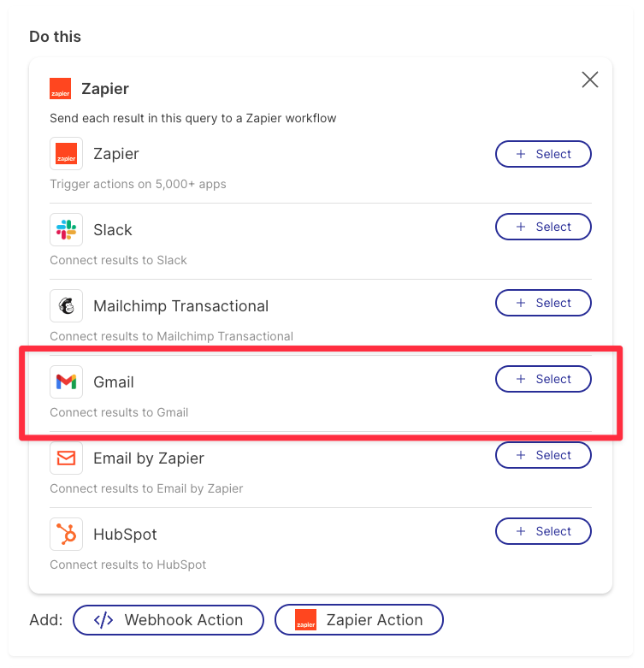Screen dimensions: 644x668
Task: Click the HubSpot sprocket icon
Action: tap(66, 535)
